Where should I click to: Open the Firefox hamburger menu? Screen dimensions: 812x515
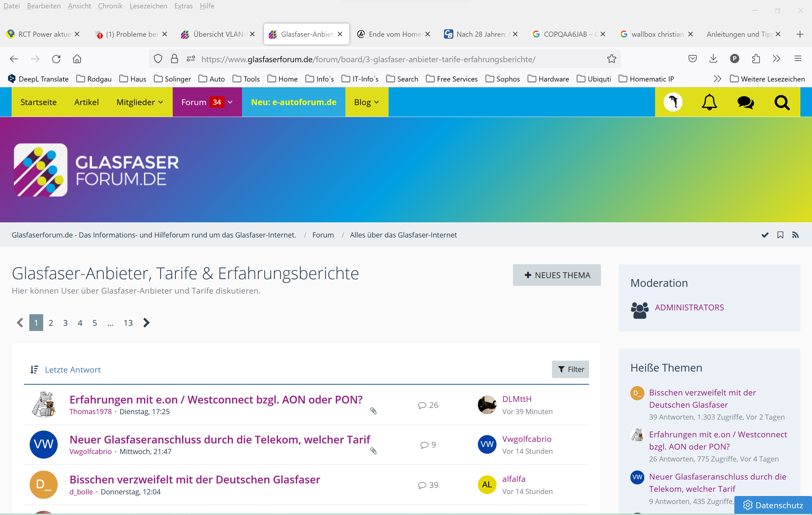pyautogui.click(x=798, y=59)
